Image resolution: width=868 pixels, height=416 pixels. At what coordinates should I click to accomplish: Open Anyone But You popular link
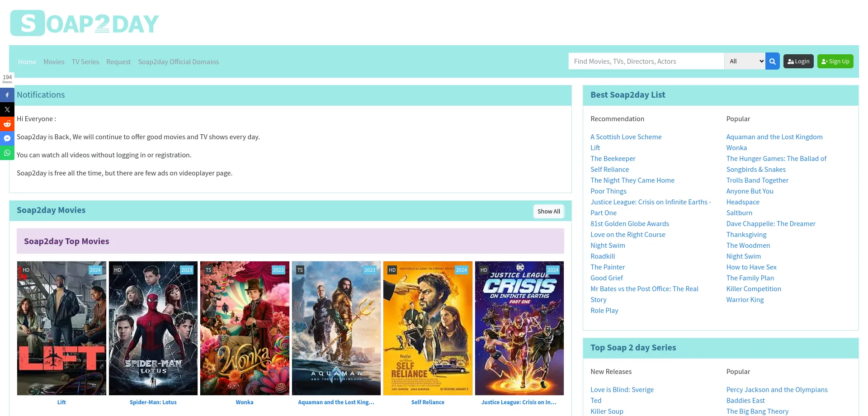point(750,191)
